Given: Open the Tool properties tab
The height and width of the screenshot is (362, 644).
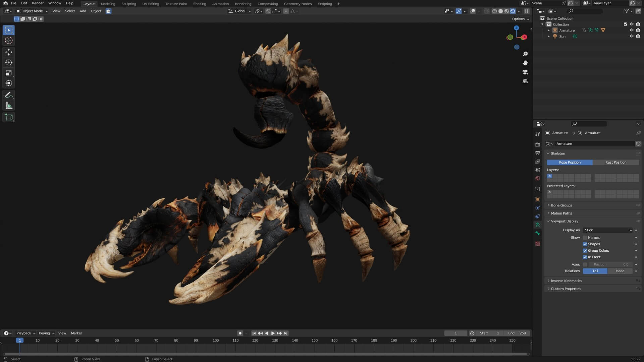Looking at the screenshot, I should [x=538, y=134].
